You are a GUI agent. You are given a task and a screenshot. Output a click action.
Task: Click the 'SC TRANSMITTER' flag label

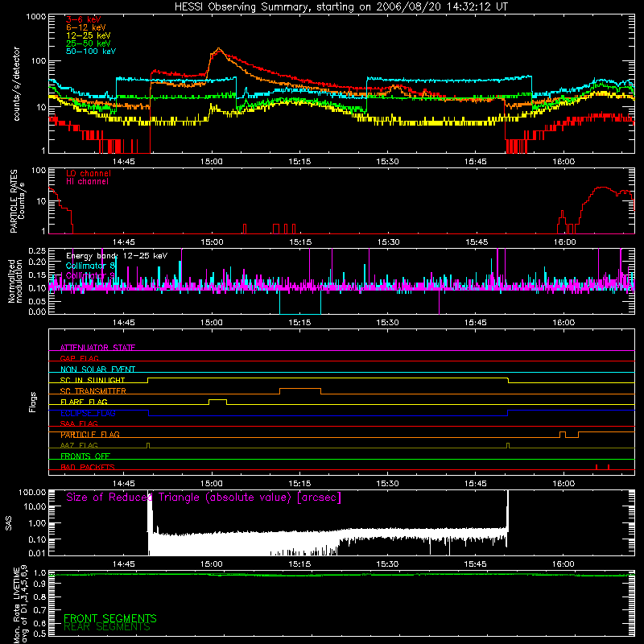point(93,391)
